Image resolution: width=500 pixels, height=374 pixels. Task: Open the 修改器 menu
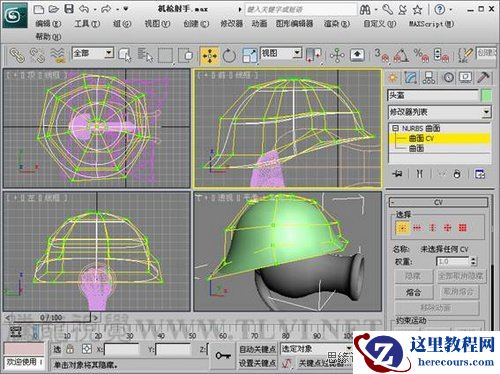click(231, 24)
